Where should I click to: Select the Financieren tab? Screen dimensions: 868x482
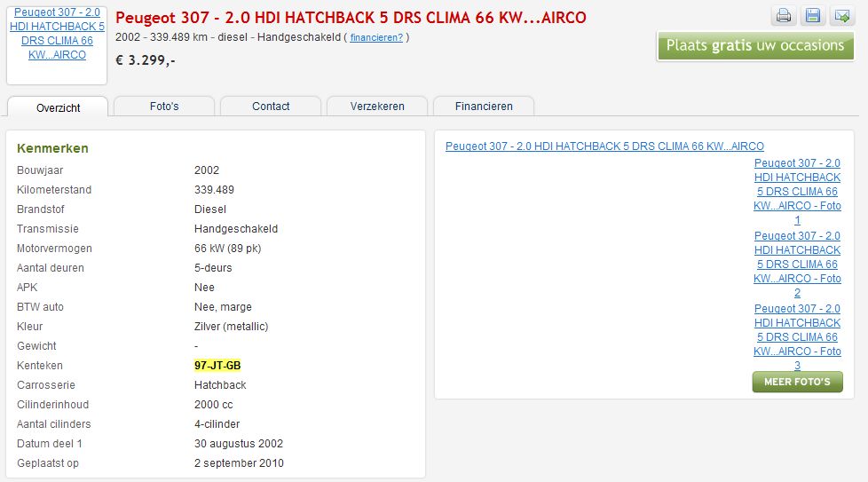click(484, 107)
